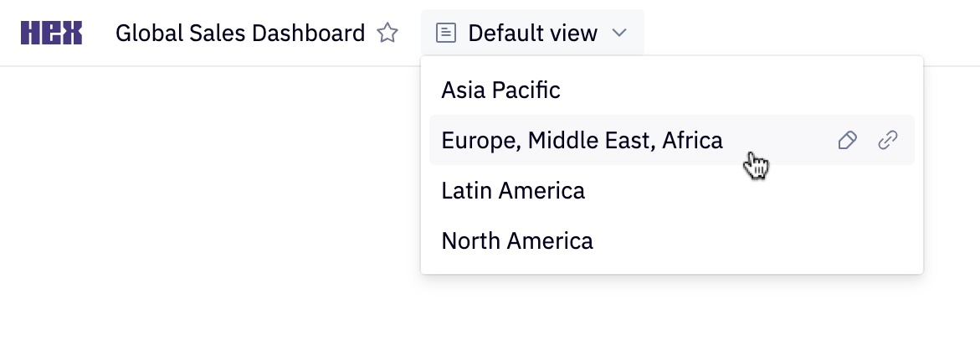980x341 pixels.
Task: Collapse the view list with the chevron arrow
Action: coord(619,34)
